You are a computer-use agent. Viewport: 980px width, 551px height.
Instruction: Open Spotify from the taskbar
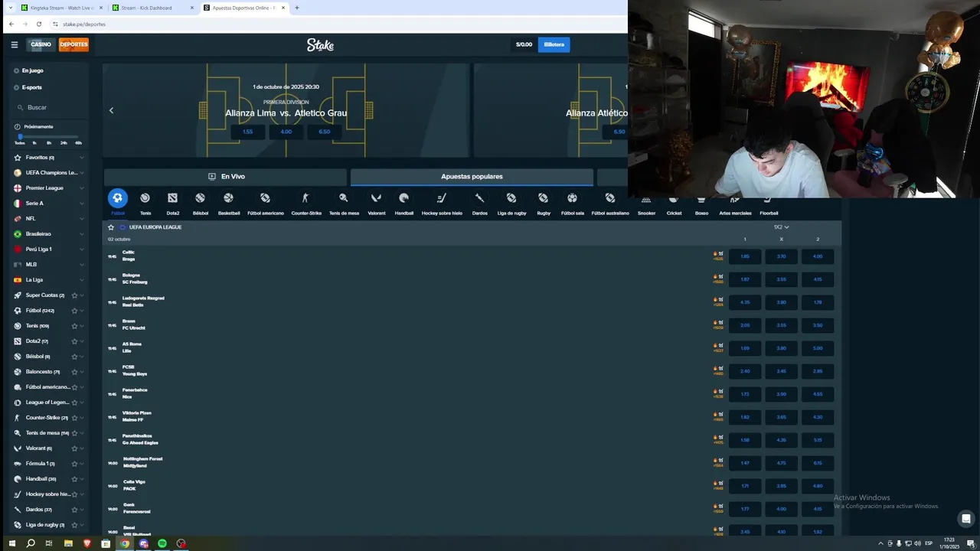point(162,543)
